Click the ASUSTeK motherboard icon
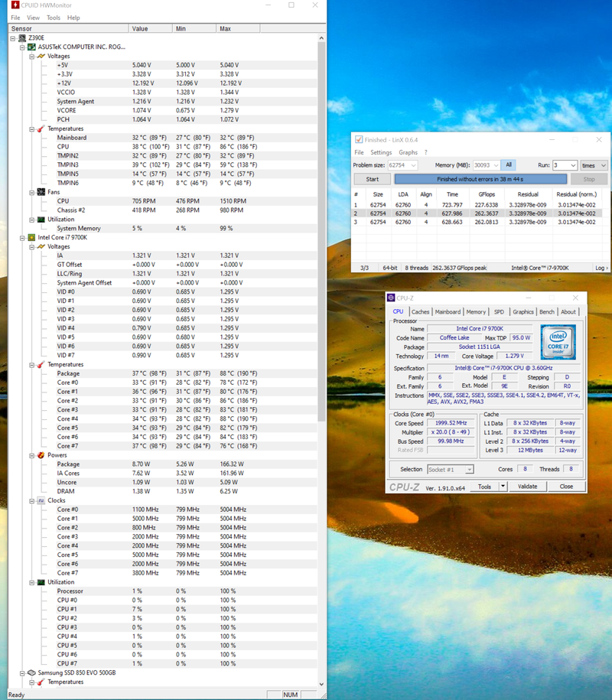 pyautogui.click(x=31, y=47)
